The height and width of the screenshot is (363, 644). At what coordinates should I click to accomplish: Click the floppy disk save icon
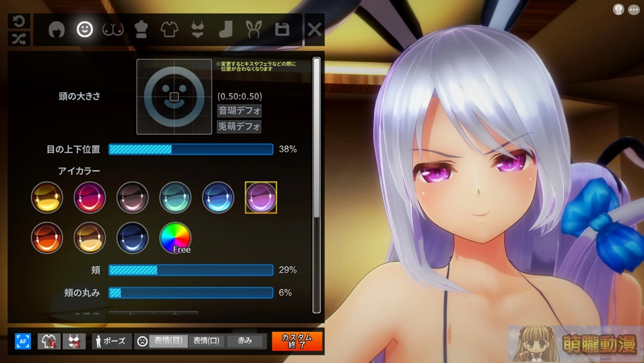281,30
